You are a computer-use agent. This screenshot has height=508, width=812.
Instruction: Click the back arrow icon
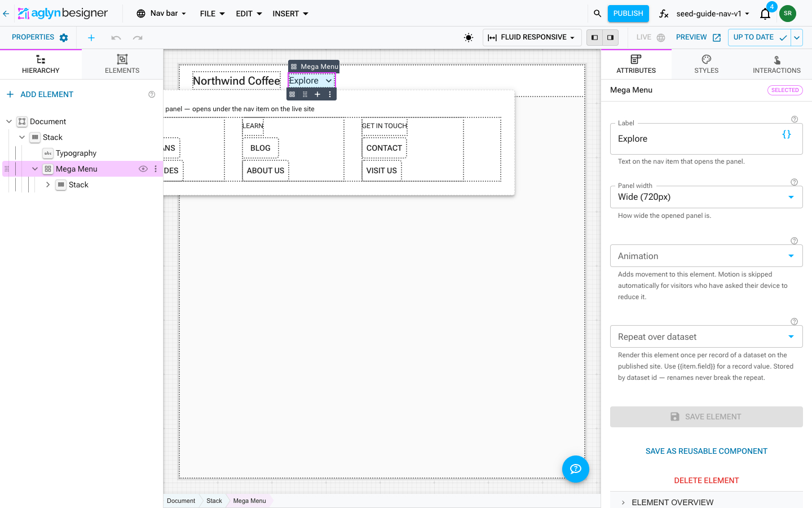pos(6,14)
